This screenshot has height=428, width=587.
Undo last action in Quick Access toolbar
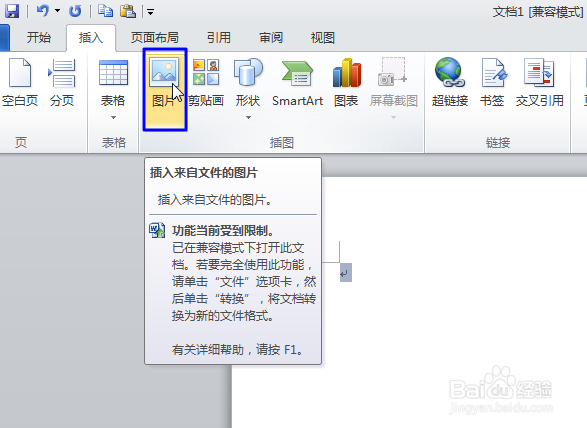(x=42, y=11)
